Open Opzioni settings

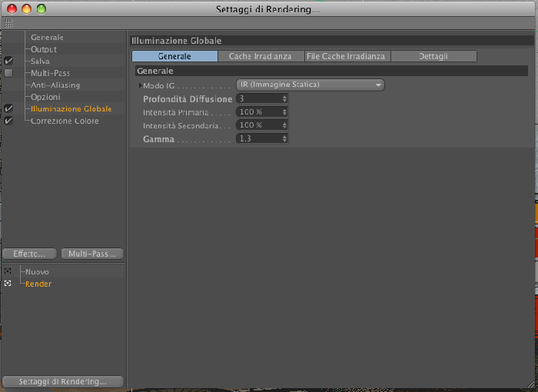click(x=45, y=97)
